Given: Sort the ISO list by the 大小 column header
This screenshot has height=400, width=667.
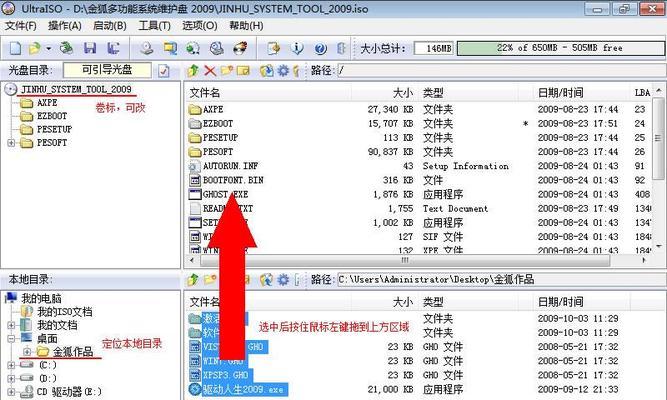Looking at the screenshot, I should pyautogui.click(x=403, y=93).
